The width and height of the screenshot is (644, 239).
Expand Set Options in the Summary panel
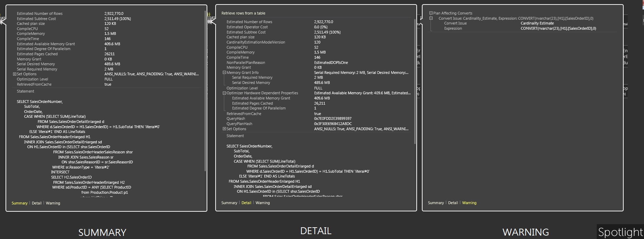coord(14,74)
